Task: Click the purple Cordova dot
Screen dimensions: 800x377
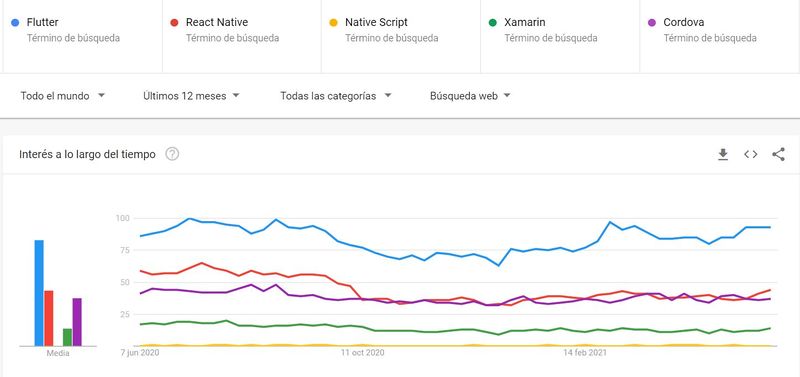Action: click(652, 22)
